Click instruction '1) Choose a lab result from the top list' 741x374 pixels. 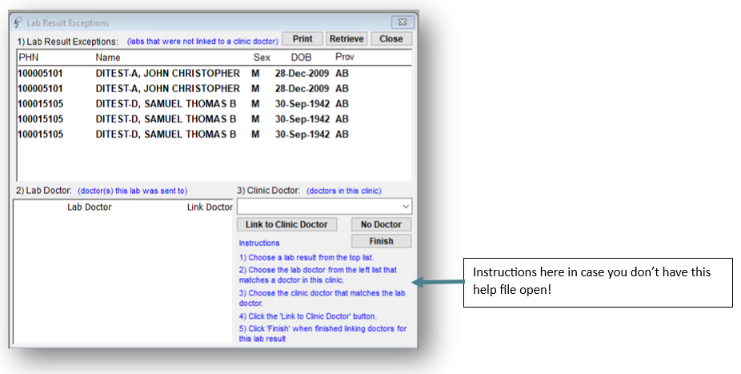[306, 258]
